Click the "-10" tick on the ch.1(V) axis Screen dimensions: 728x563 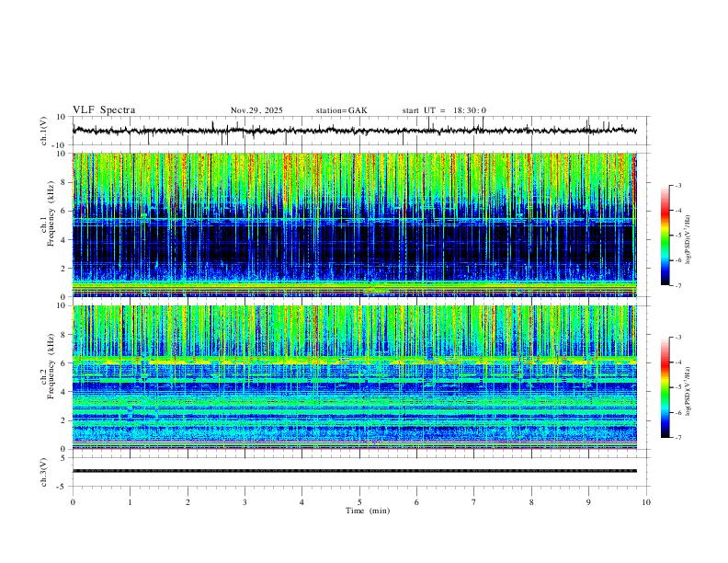click(x=61, y=145)
